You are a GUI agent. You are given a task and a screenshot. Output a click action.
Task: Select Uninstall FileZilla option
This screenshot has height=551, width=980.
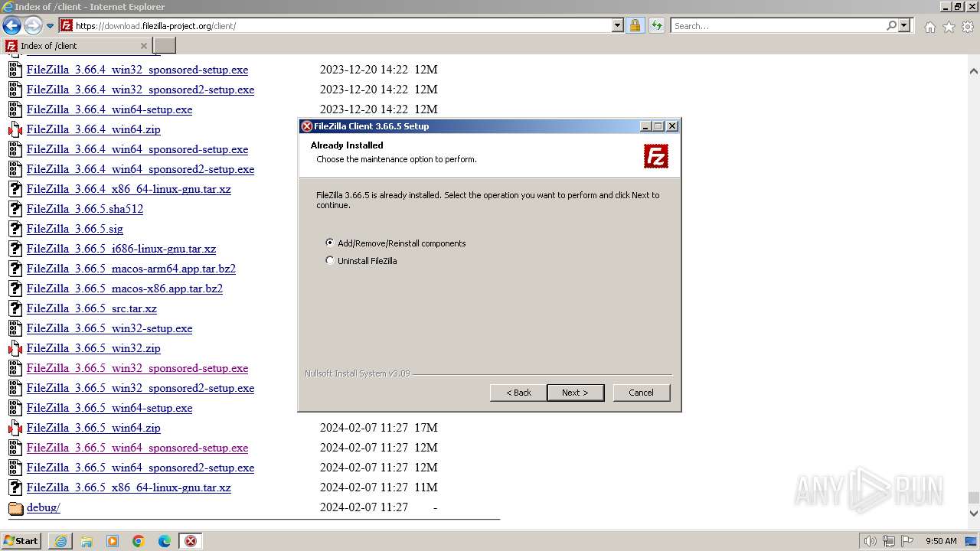coord(361,261)
